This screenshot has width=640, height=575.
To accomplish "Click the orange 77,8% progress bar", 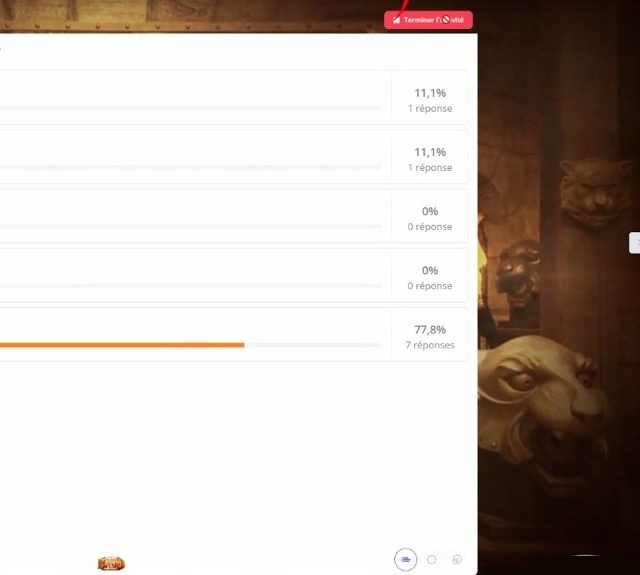I will pos(122,345).
